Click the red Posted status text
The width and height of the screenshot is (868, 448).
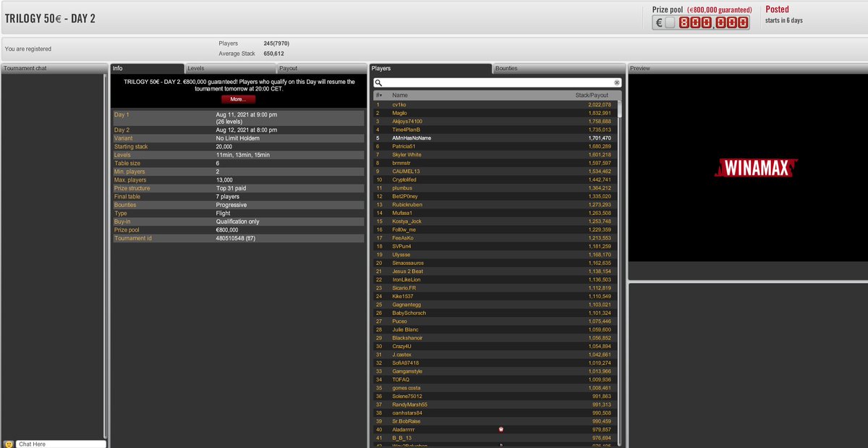click(778, 9)
